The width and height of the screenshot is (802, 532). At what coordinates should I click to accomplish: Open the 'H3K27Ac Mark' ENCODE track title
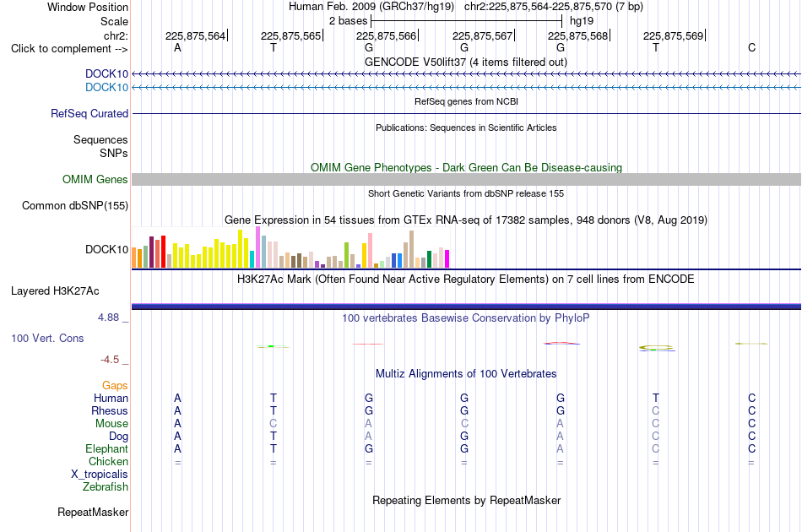point(466,279)
